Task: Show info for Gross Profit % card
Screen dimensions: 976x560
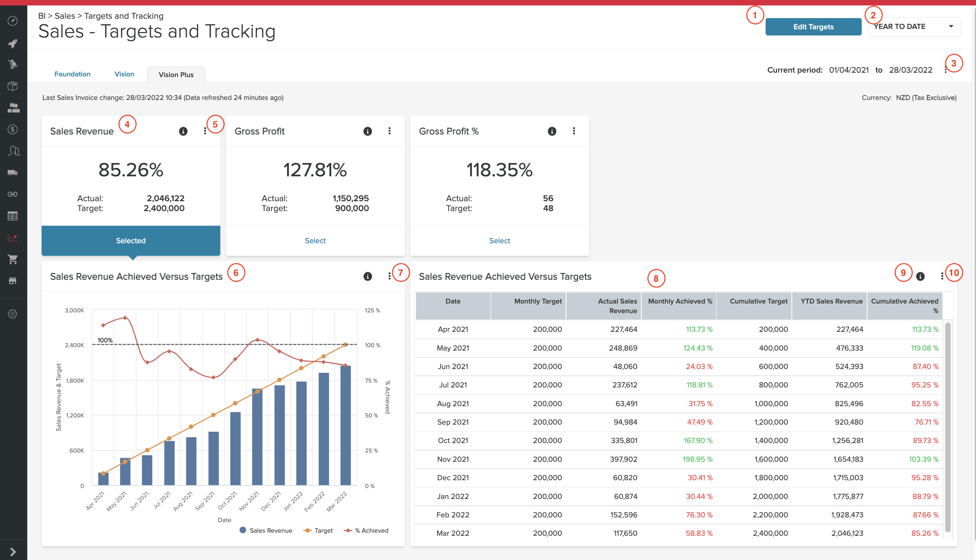Action: pos(552,132)
